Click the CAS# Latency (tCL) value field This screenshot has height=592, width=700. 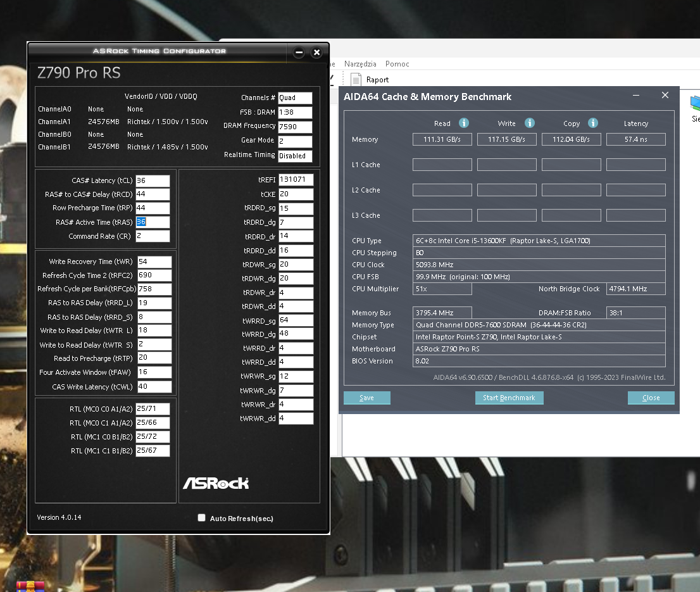click(x=153, y=180)
